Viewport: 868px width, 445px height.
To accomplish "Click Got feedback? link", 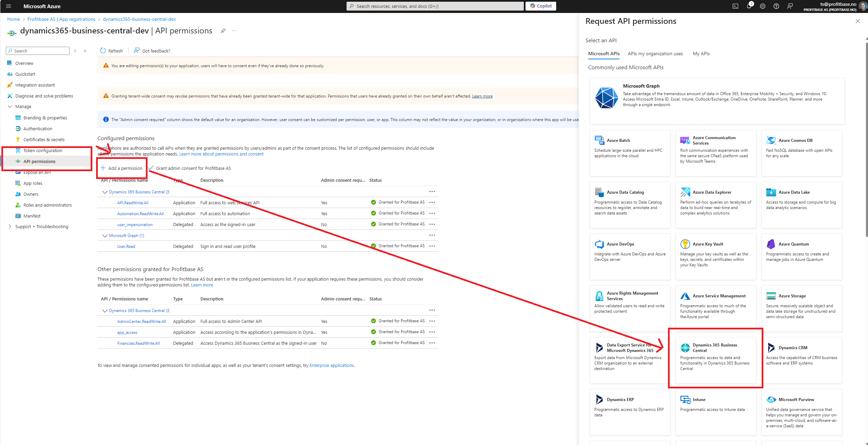I will [152, 51].
